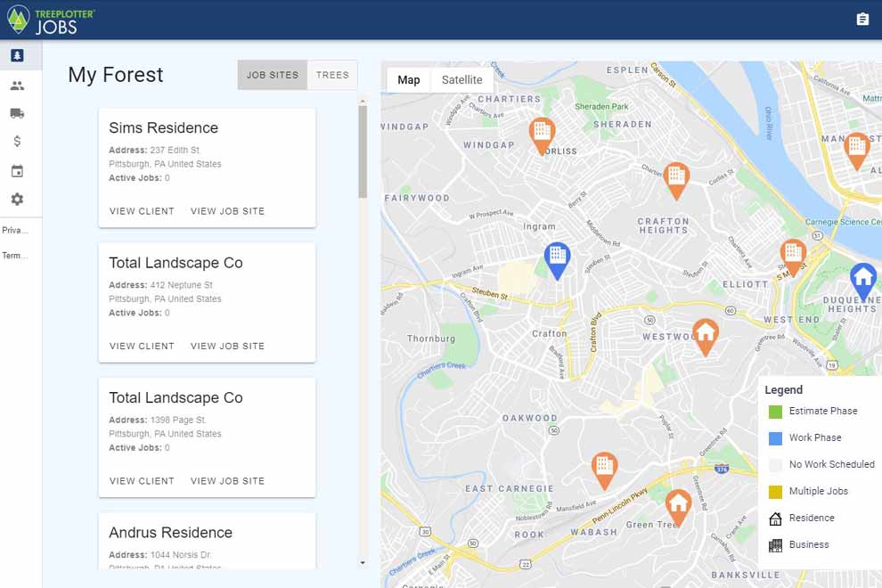Select the orange business pin near East Carnegie

point(605,470)
